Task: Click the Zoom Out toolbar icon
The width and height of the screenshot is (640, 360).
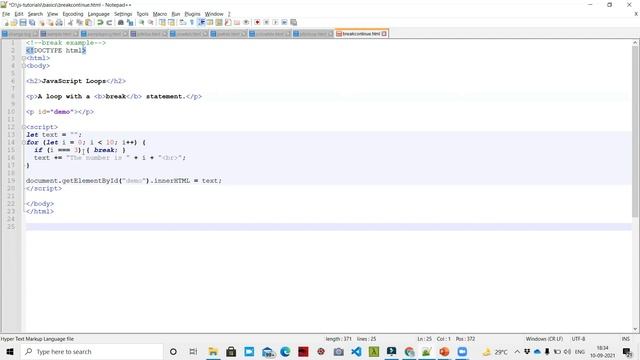Action: pyautogui.click(x=150, y=22)
